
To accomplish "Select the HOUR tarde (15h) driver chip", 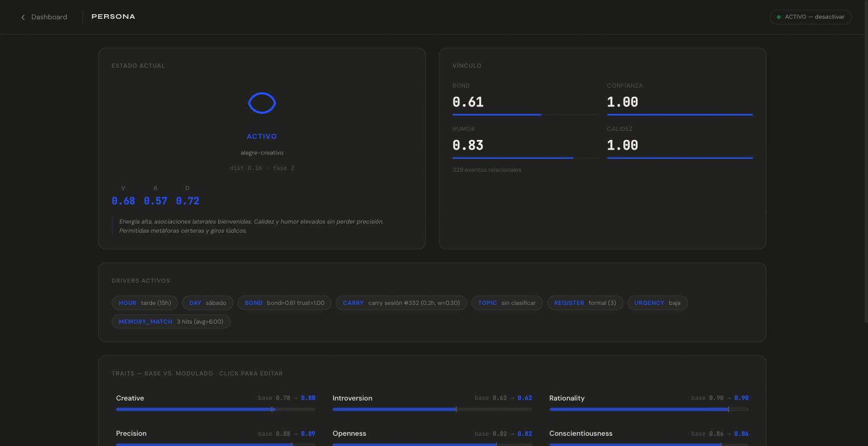I will 145,303.
